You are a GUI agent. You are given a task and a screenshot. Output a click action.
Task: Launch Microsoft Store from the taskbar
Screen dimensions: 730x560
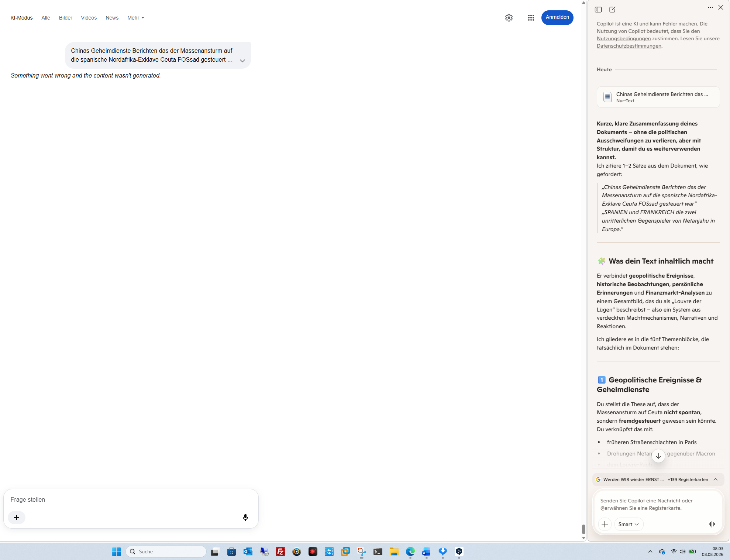(231, 552)
